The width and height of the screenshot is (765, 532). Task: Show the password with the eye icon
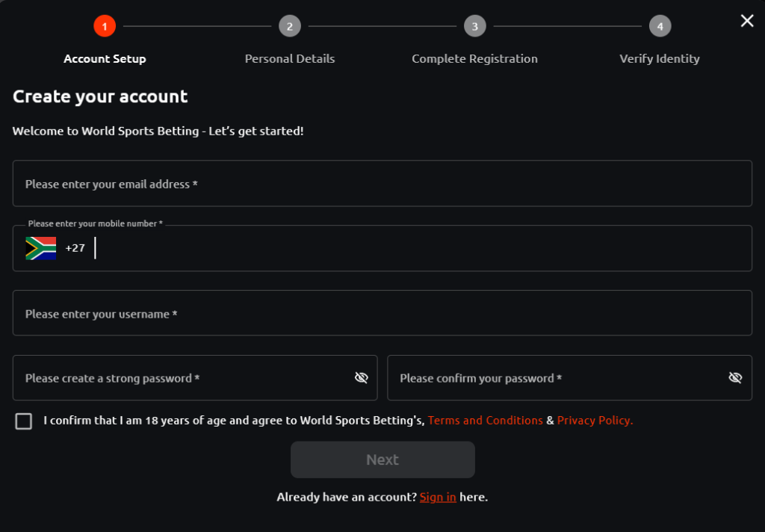point(362,377)
